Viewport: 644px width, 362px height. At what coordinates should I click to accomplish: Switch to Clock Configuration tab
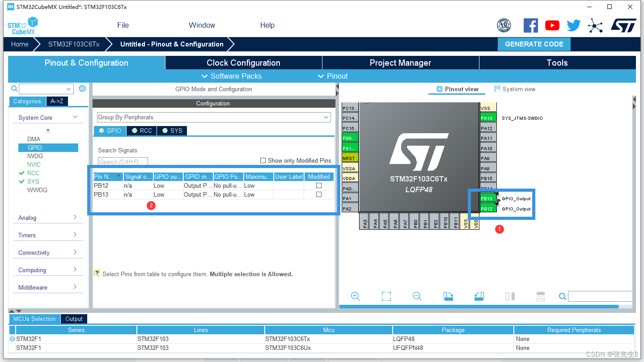243,63
